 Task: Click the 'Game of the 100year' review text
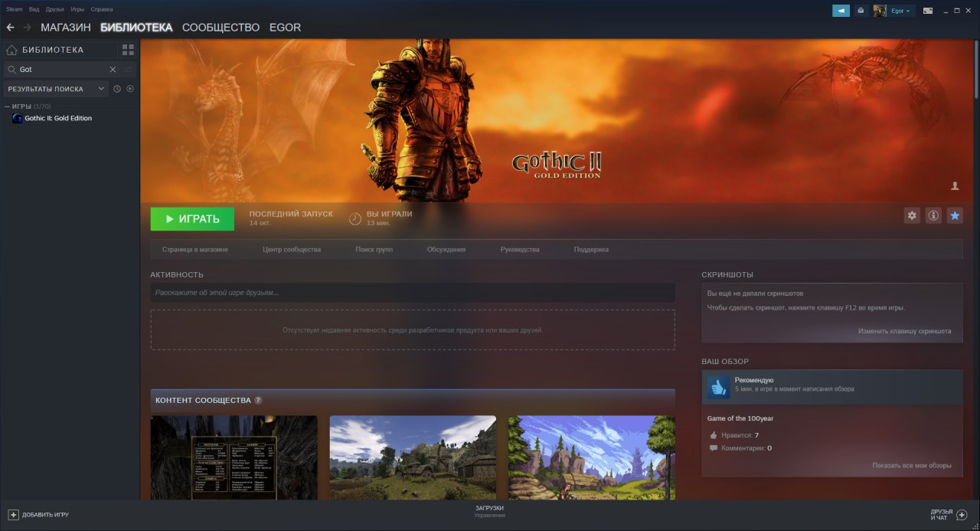pyautogui.click(x=740, y=419)
